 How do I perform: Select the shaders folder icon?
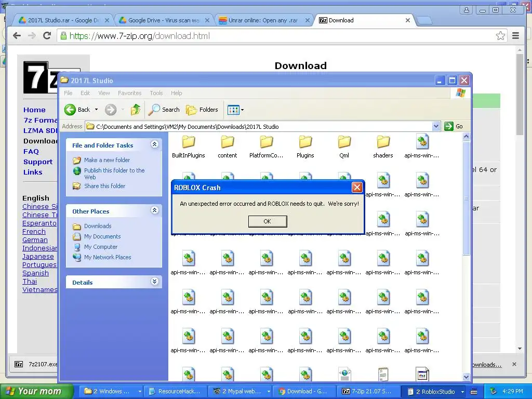383,142
